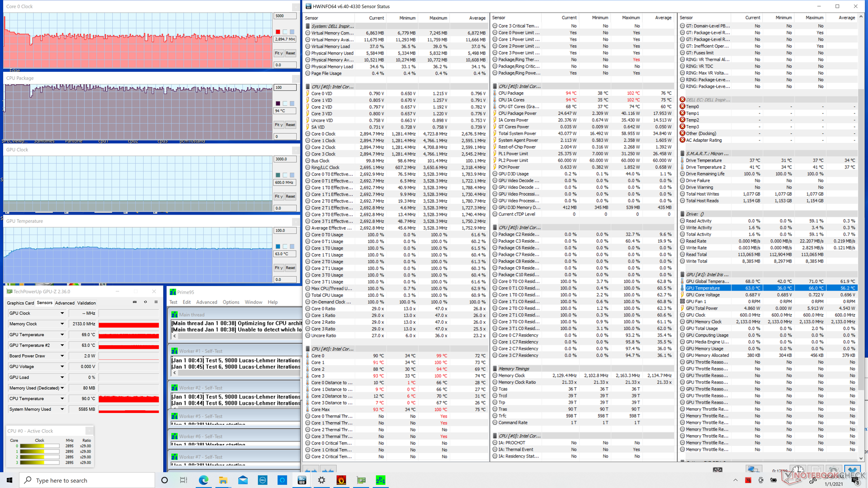The image size is (868, 488).
Task: Select the teal swatch in GPU Clock graph
Action: click(278, 175)
